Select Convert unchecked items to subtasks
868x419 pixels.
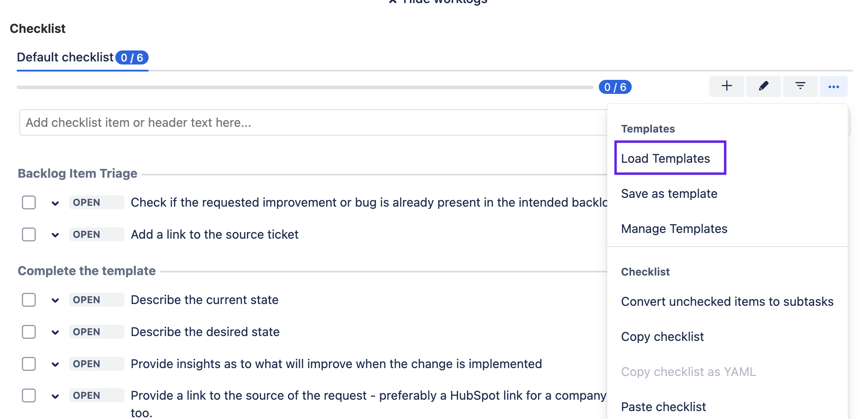coord(727,301)
